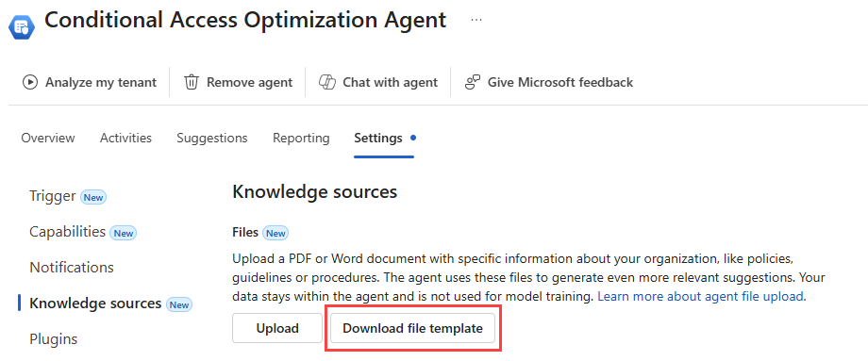868x361 pixels.
Task: Open Chat with agent
Action: tap(378, 82)
